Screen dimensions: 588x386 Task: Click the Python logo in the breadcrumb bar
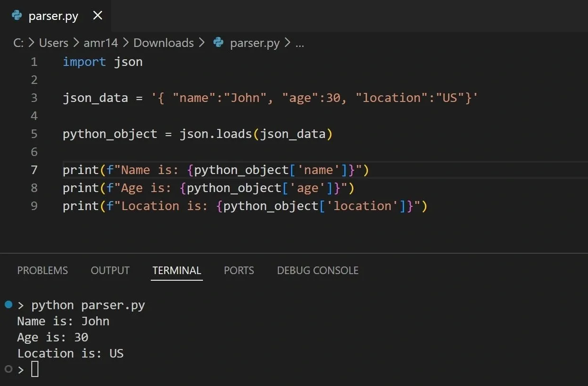pyautogui.click(x=218, y=43)
